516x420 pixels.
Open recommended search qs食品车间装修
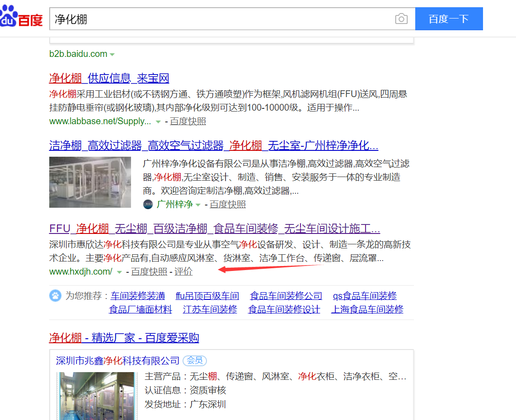pos(365,296)
